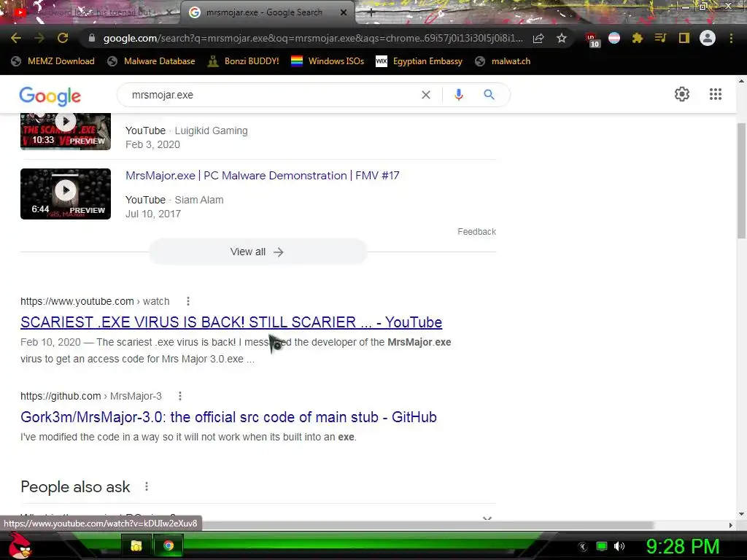The image size is (747, 560).
Task: Open Google quick settings gear
Action: tap(682, 94)
